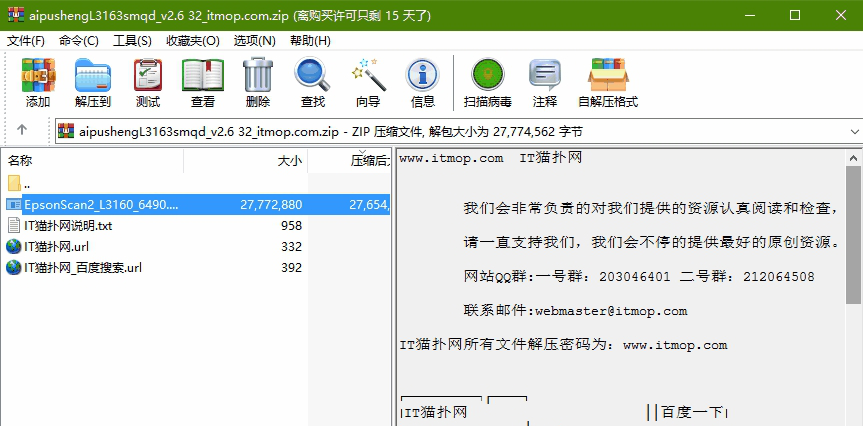The image size is (863, 443).
Task: Click the globe icon of IT猫扑网.url
Action: 14,247
